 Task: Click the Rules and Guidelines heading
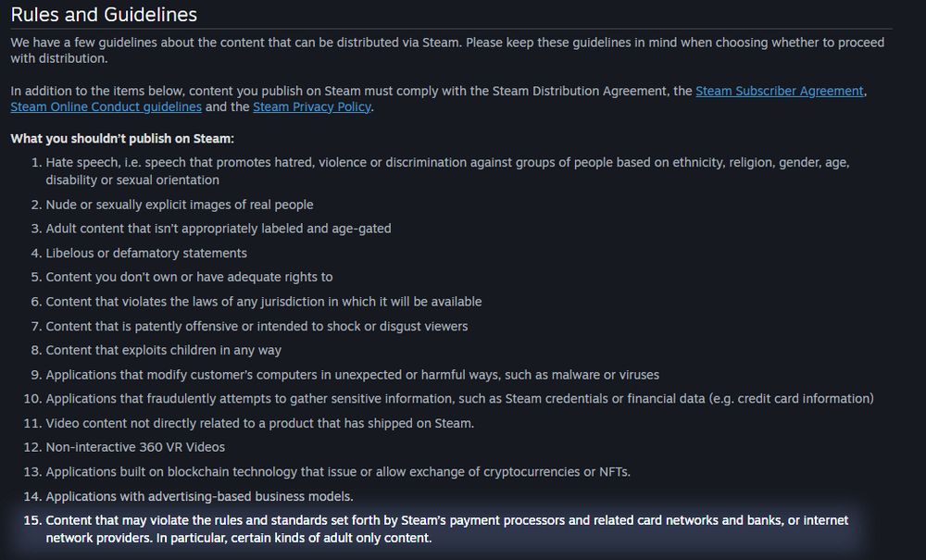pyautogui.click(x=104, y=15)
